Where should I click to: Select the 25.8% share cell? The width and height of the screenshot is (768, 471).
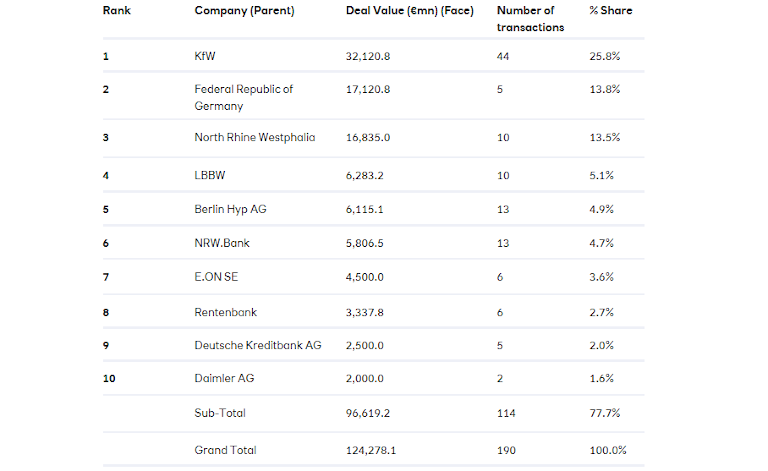(605, 57)
